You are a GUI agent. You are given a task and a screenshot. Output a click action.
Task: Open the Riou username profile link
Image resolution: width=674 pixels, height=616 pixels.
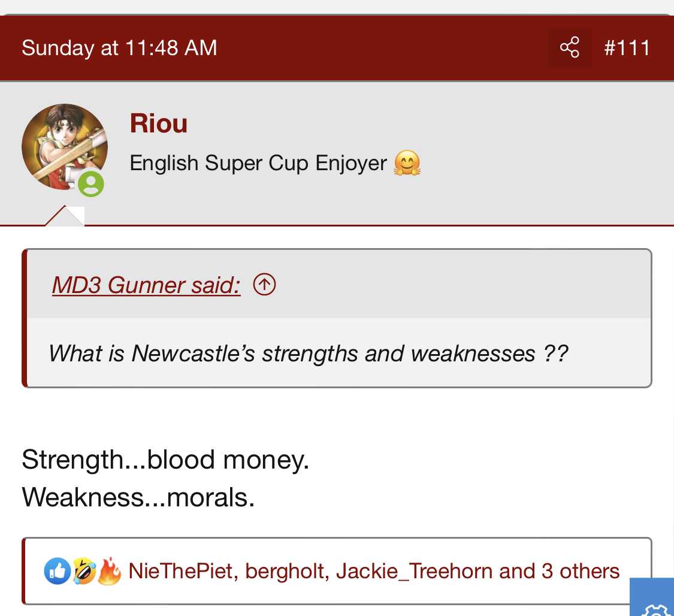158,123
